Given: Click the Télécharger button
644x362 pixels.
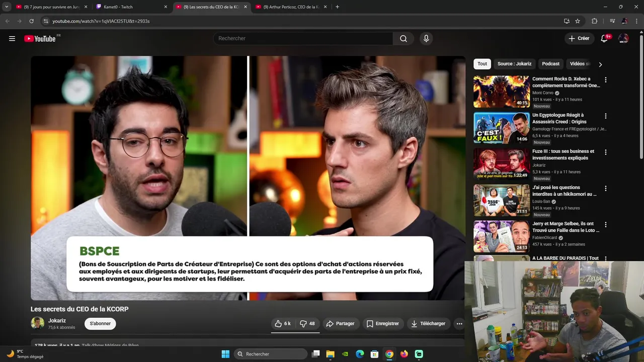Looking at the screenshot, I should click(428, 324).
